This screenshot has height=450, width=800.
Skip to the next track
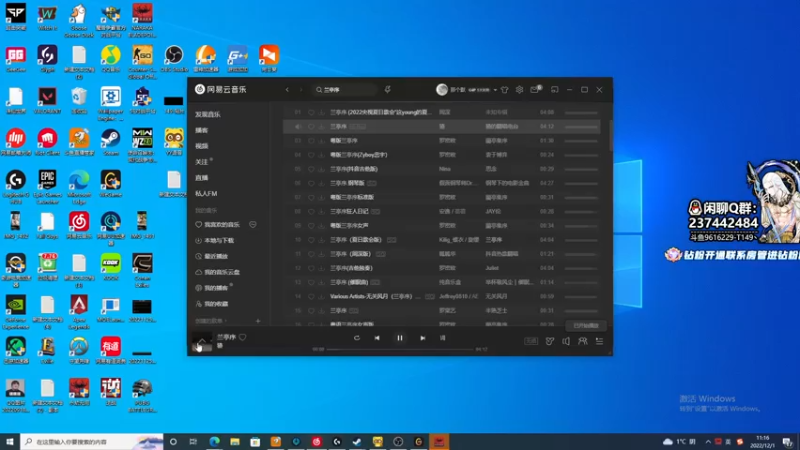pyautogui.click(x=422, y=338)
